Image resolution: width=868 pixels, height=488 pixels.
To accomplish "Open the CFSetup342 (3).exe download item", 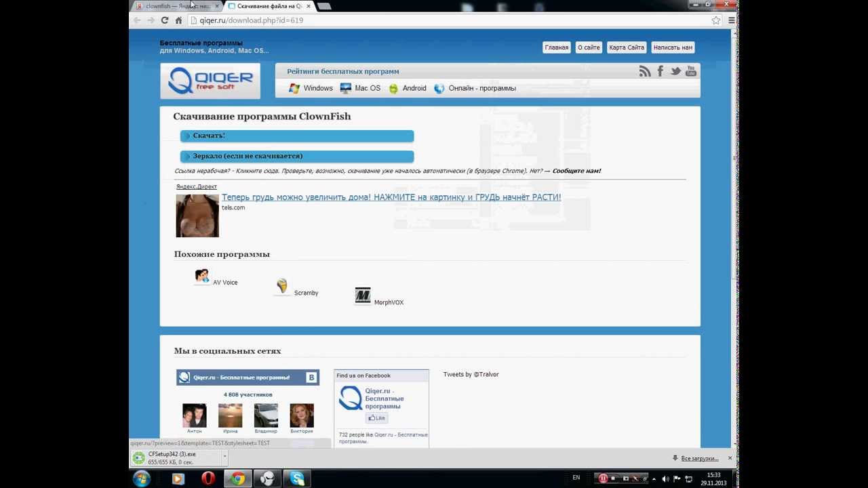I will [176, 457].
